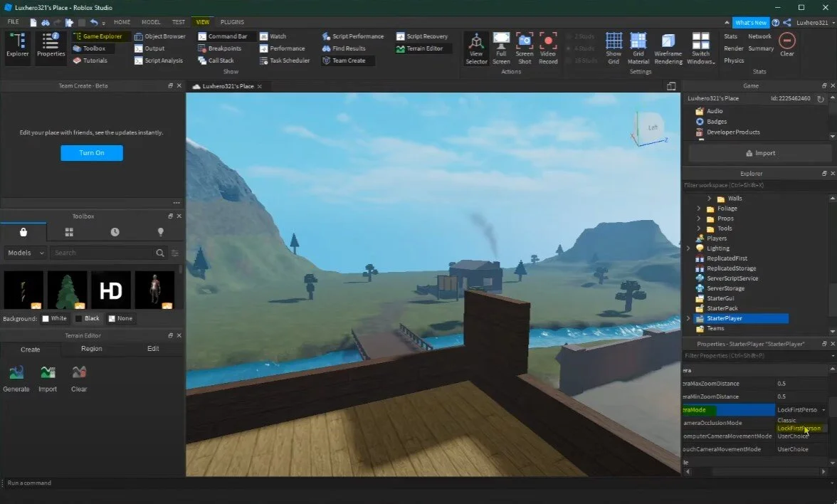
Task: Switch to the MODEL ribbon tab
Action: (x=151, y=23)
